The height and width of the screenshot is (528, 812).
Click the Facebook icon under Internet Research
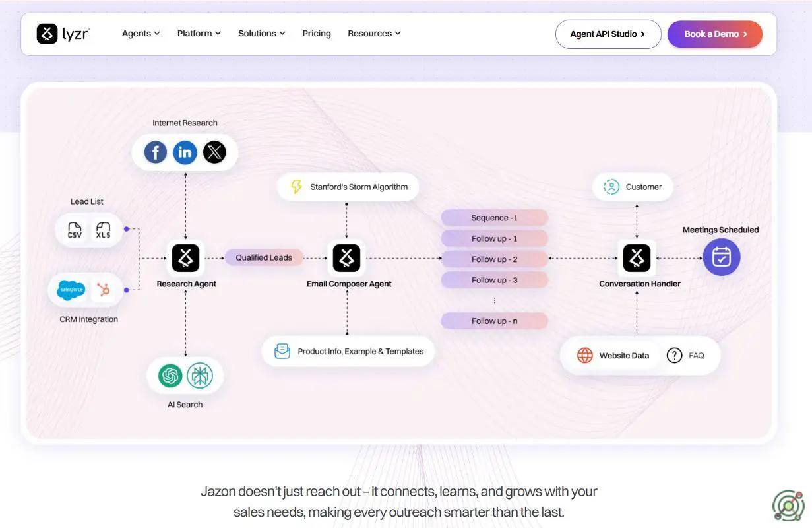tap(156, 153)
